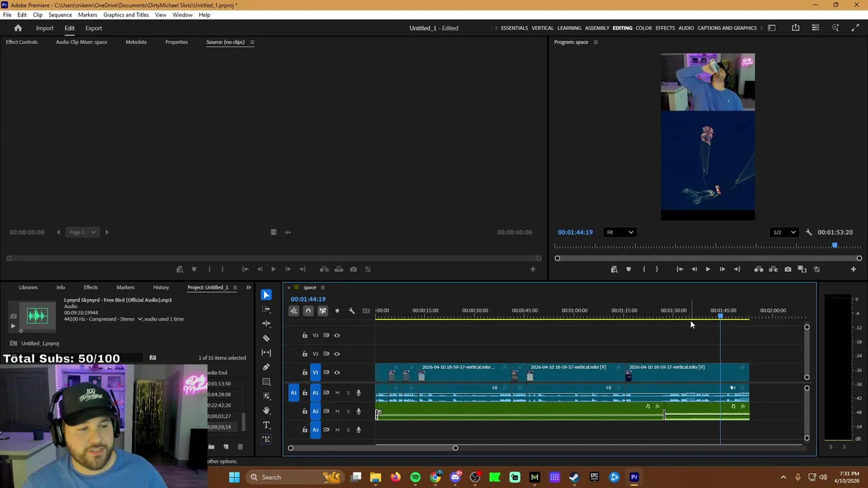
Task: Switch to the COLOR workspace
Action: [644, 28]
